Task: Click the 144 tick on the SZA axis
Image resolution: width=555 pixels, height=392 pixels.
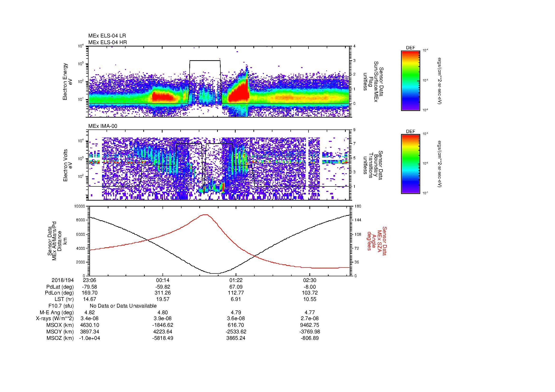Action: pyautogui.click(x=358, y=220)
